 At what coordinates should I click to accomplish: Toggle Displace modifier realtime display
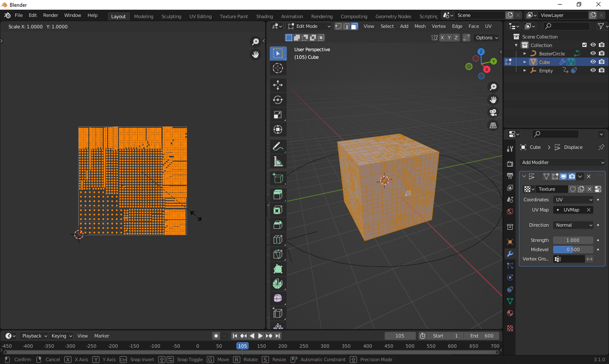pos(563,176)
